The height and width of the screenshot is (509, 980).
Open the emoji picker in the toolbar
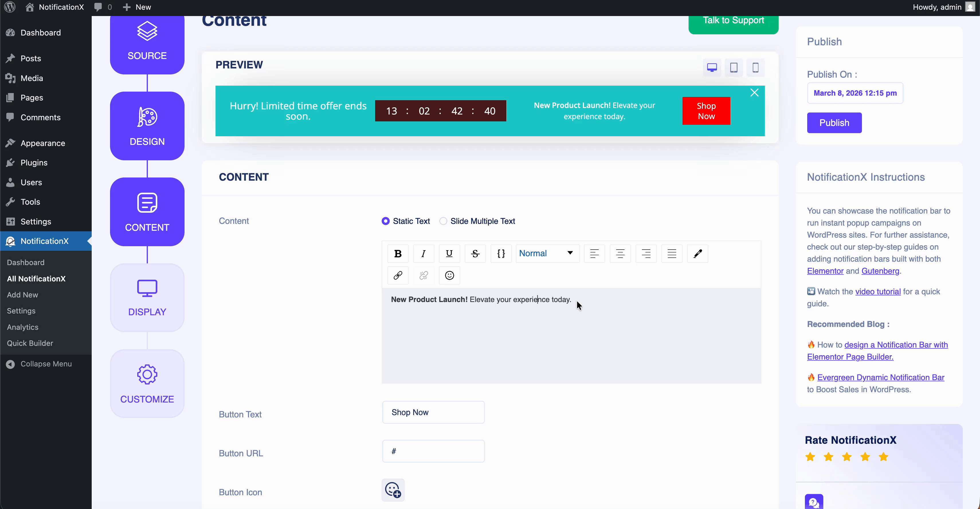pyautogui.click(x=449, y=275)
